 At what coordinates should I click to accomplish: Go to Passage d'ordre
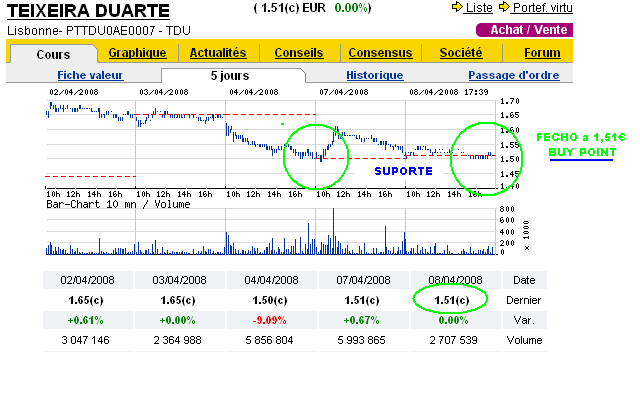point(514,76)
